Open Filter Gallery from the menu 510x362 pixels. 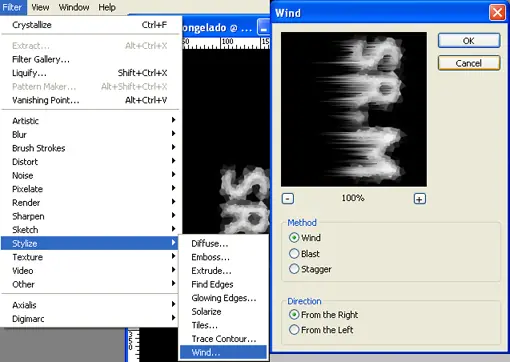point(90,59)
